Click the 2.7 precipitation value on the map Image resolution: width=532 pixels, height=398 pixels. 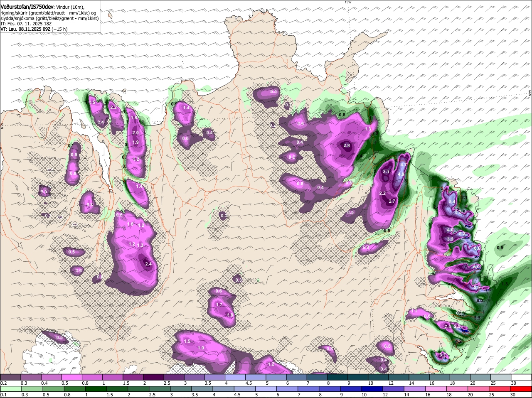click(x=392, y=201)
